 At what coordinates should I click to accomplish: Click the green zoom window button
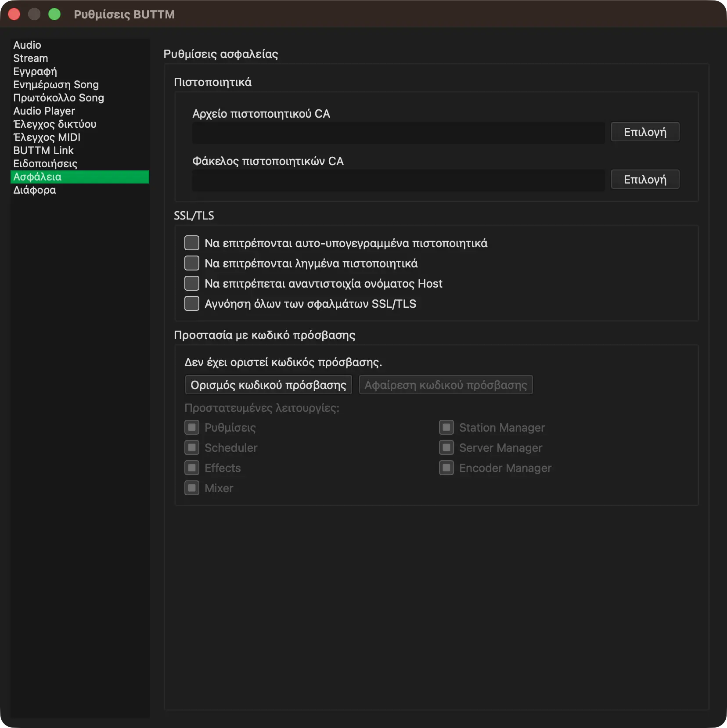54,14
